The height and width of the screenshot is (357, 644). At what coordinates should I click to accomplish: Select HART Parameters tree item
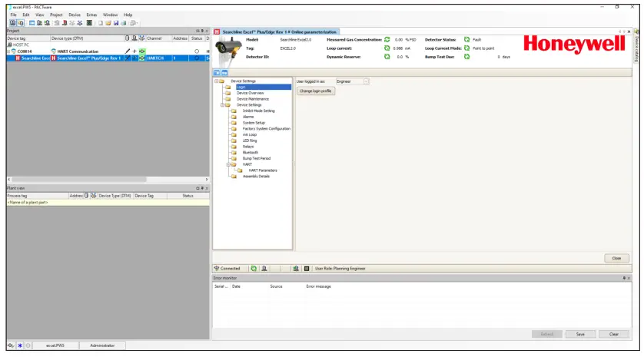[263, 170]
